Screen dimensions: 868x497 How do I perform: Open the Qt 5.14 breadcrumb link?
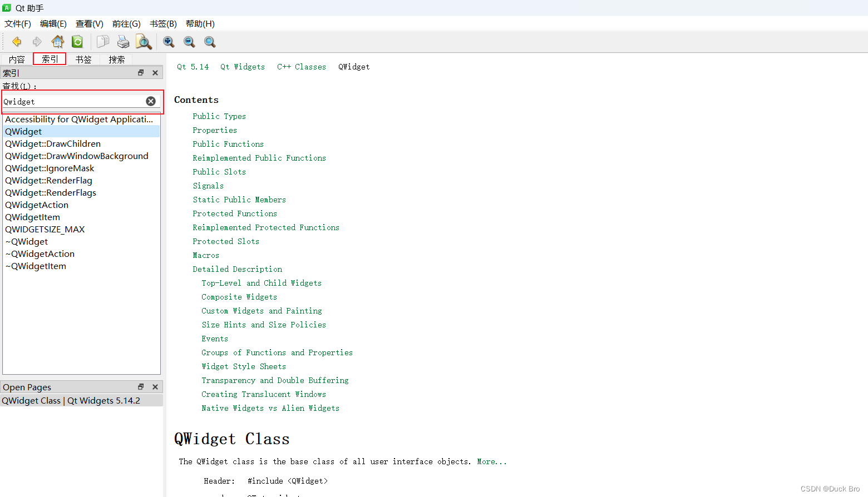[x=193, y=67]
